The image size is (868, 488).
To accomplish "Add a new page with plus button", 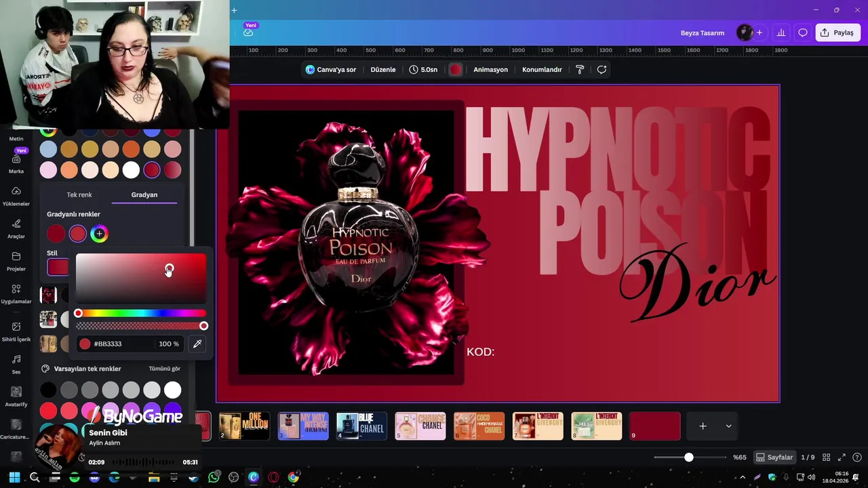I will 703,426.
